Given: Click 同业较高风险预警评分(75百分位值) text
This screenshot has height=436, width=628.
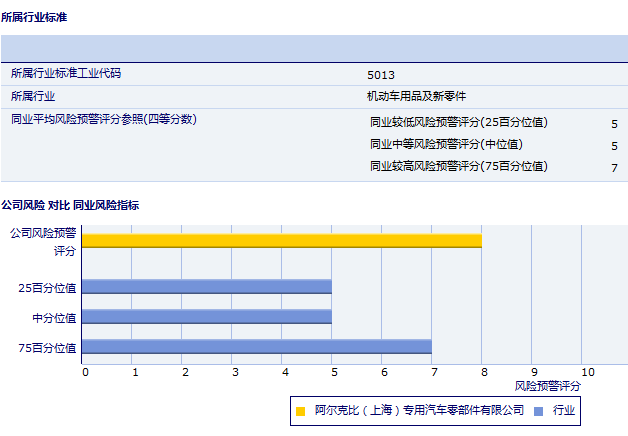Looking at the screenshot, I should pyautogui.click(x=459, y=166).
